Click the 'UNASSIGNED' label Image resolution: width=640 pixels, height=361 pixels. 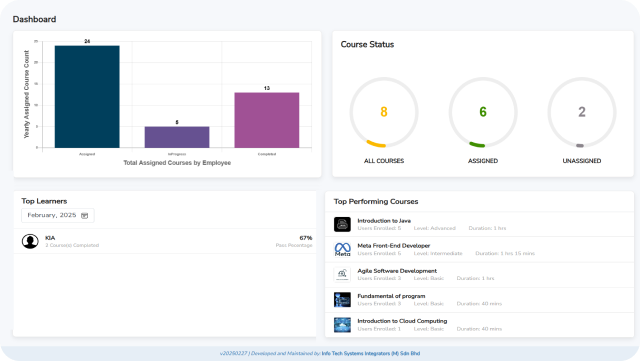pos(582,161)
